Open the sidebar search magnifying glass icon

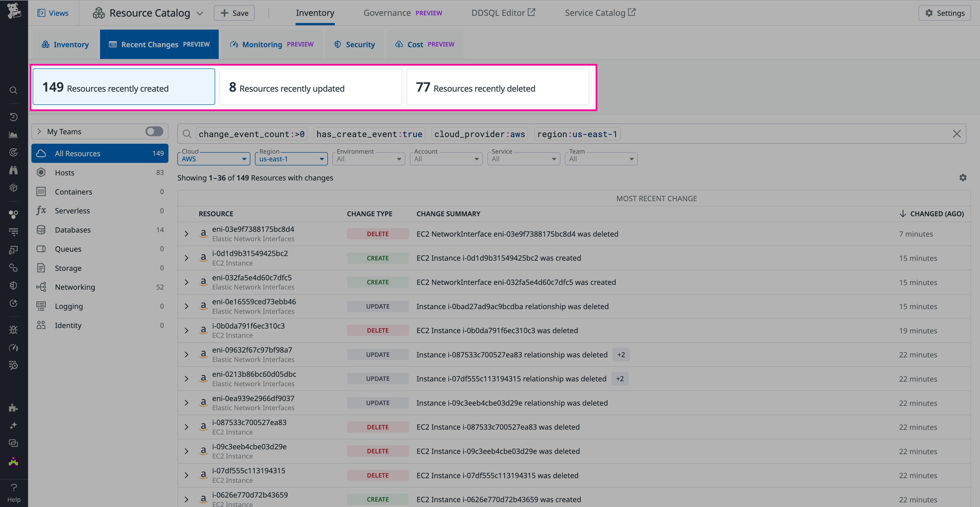[13, 90]
